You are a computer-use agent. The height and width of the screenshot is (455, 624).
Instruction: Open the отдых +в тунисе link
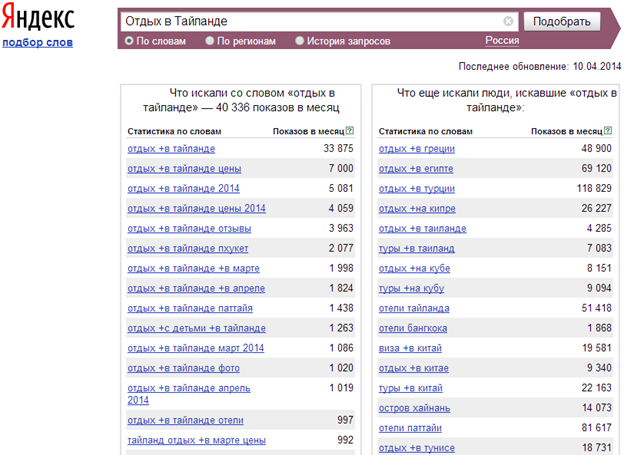click(417, 448)
